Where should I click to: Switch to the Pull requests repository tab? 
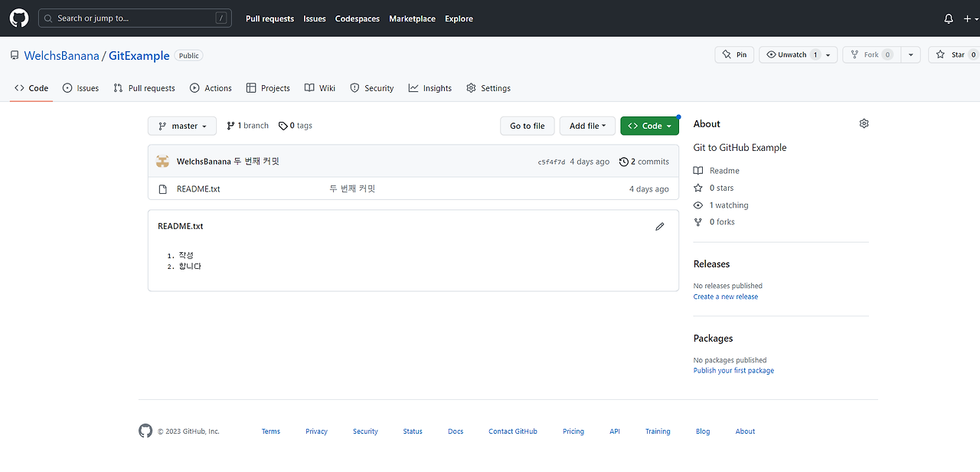[x=144, y=88]
